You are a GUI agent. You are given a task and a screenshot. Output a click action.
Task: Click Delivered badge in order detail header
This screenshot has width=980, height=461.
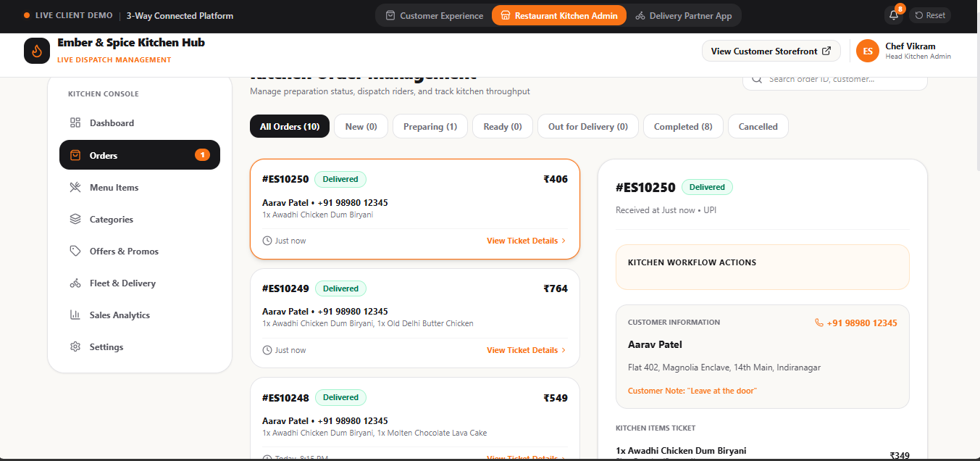pos(707,187)
